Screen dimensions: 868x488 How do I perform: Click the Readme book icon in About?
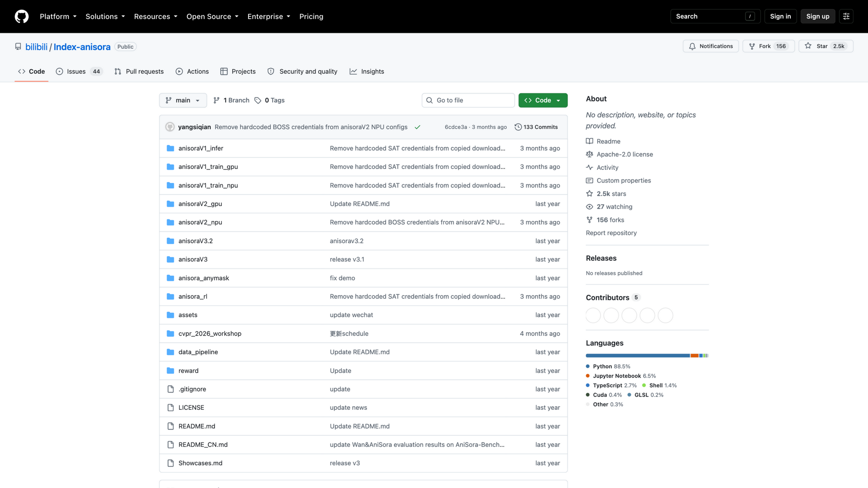tap(590, 141)
